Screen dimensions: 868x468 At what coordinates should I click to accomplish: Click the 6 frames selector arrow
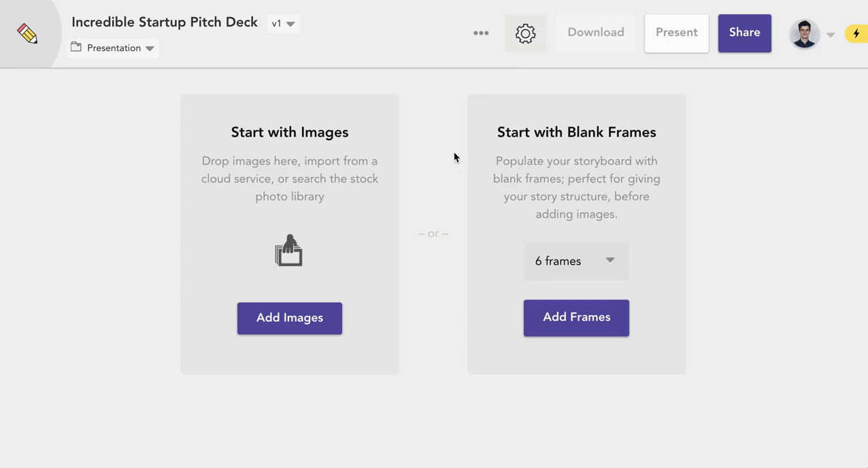(x=610, y=261)
